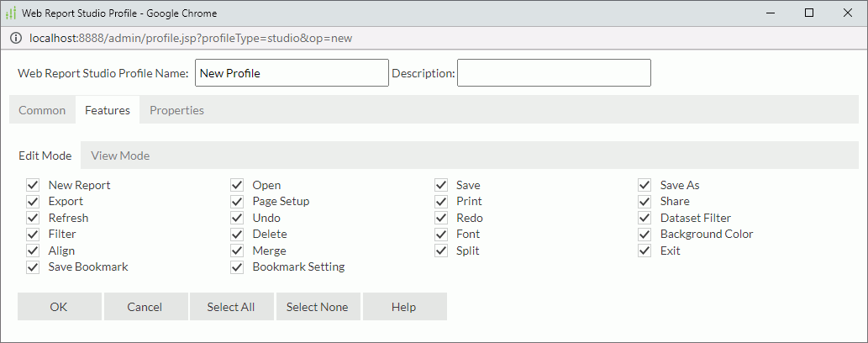Viewport: 868px width, 343px height.
Task: Focus the Description text field
Action: point(554,73)
